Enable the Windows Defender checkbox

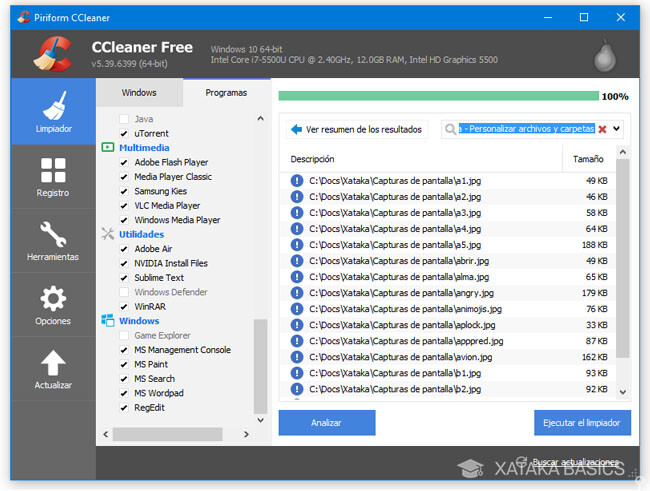[125, 292]
